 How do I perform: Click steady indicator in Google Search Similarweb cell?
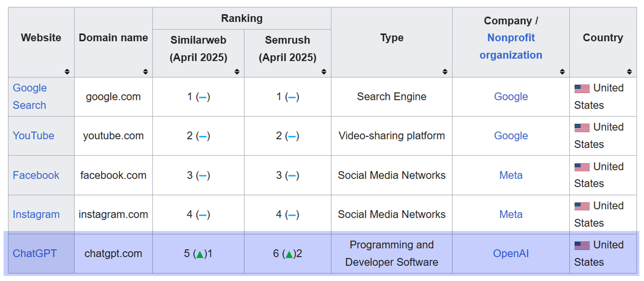pos(203,97)
